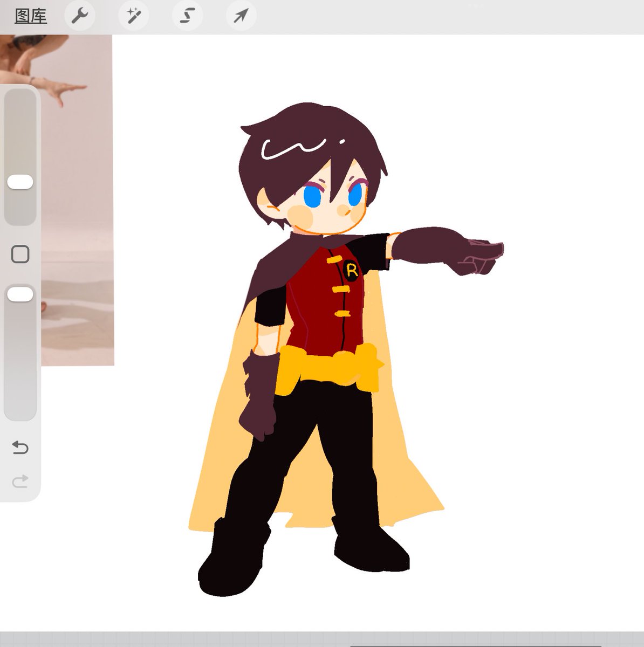Image resolution: width=644 pixels, height=647 pixels.
Task: Activate the Transform arrow tool
Action: coord(241,16)
